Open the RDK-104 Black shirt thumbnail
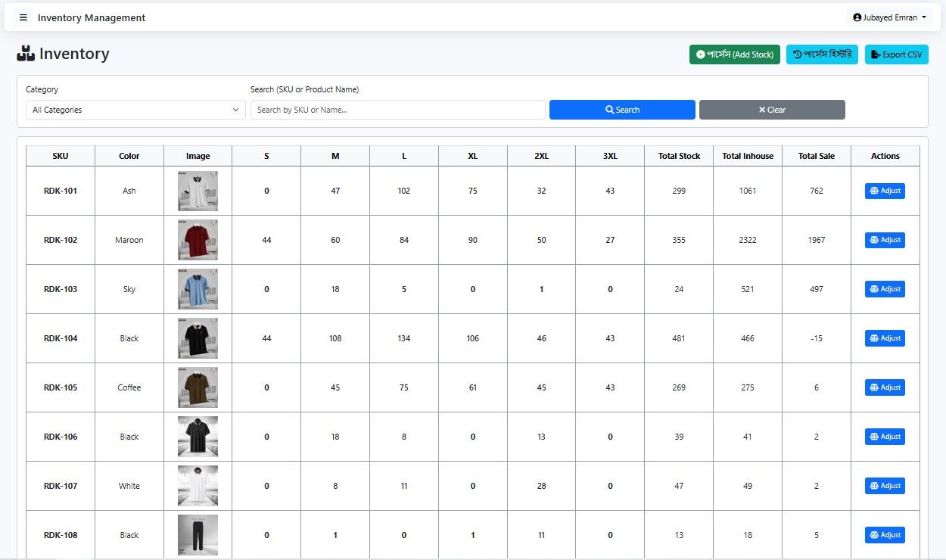 tap(198, 338)
